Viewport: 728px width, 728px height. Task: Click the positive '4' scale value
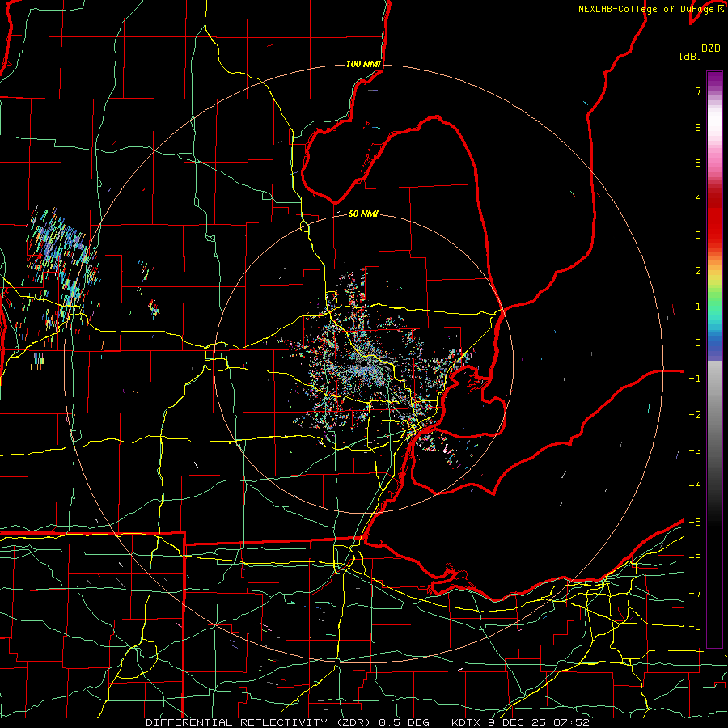pos(698,199)
